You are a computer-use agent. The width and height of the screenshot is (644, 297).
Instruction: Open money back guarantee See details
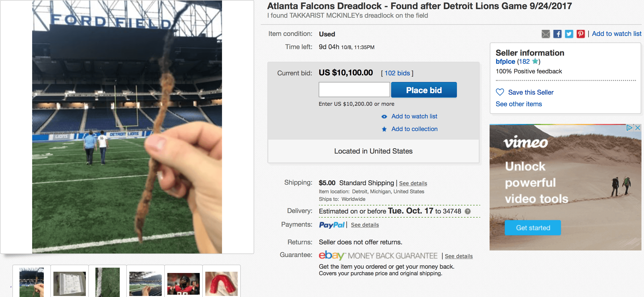click(458, 256)
